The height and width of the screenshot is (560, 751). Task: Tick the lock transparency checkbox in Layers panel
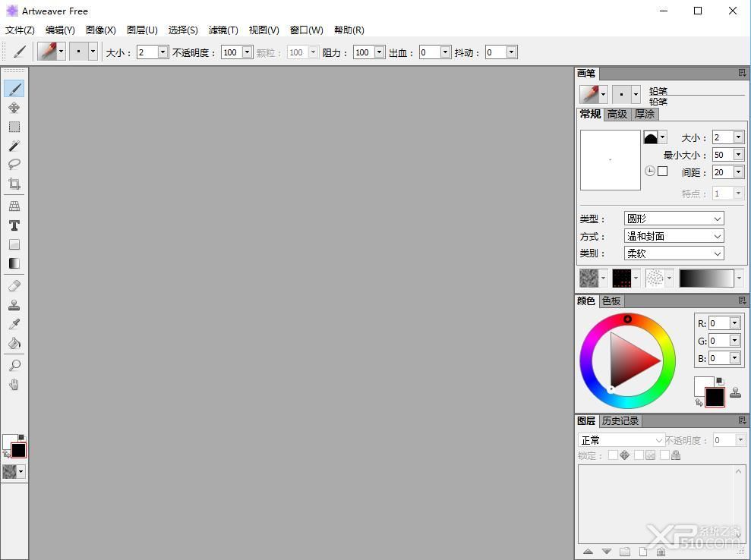pyautogui.click(x=639, y=455)
